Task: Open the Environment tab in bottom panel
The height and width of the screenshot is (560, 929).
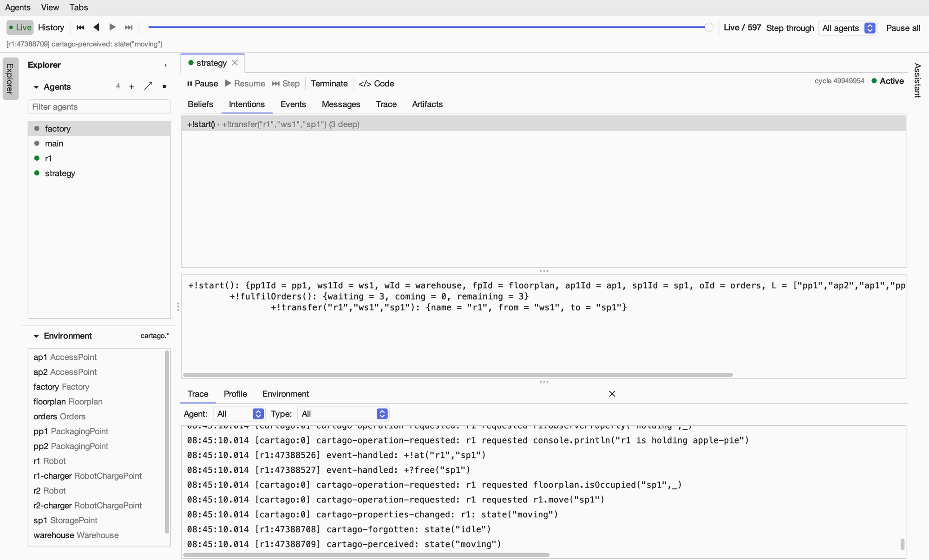Action: point(286,394)
